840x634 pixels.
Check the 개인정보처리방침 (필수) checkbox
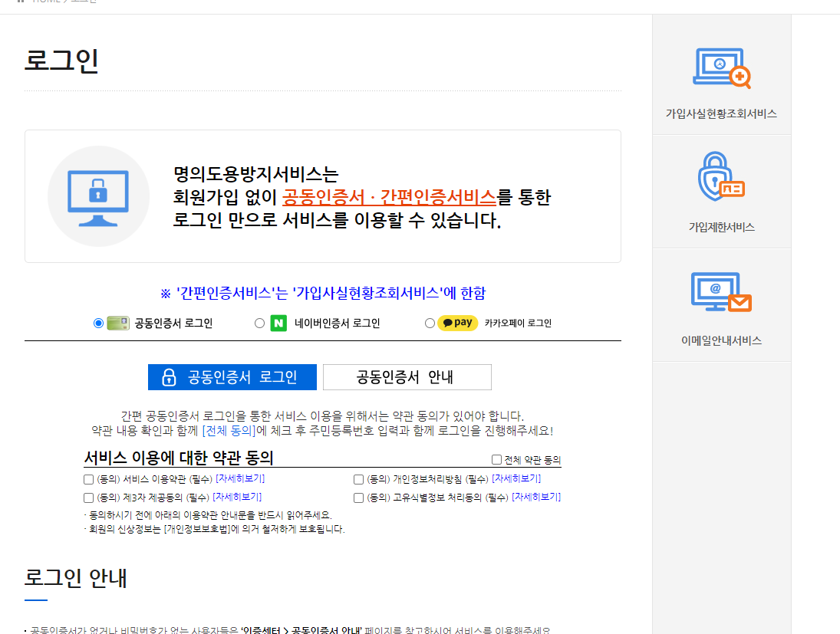359,479
